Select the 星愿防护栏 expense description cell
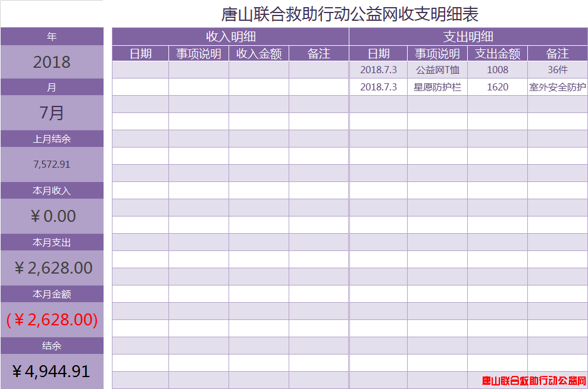Image resolution: width=588 pixels, height=389 pixels. (437, 87)
